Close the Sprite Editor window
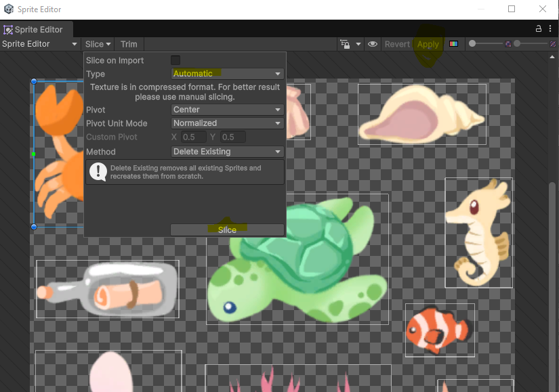This screenshot has width=559, height=392. point(543,9)
